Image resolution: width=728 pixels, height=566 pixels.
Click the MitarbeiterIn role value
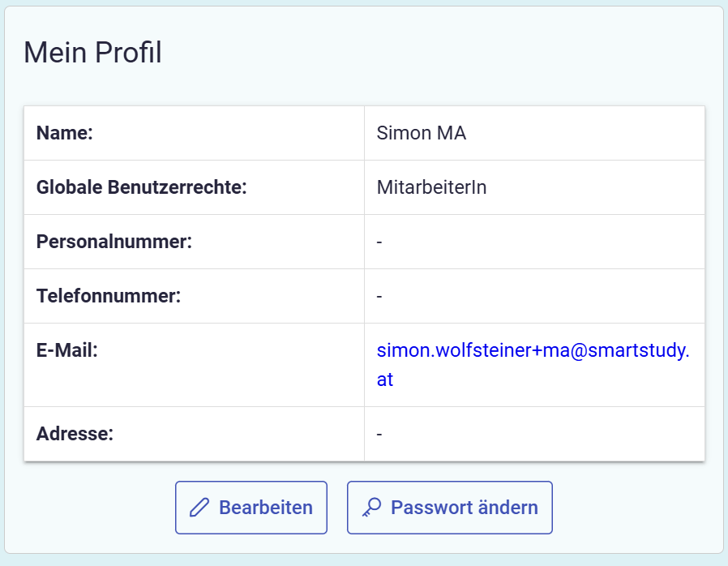point(431,187)
